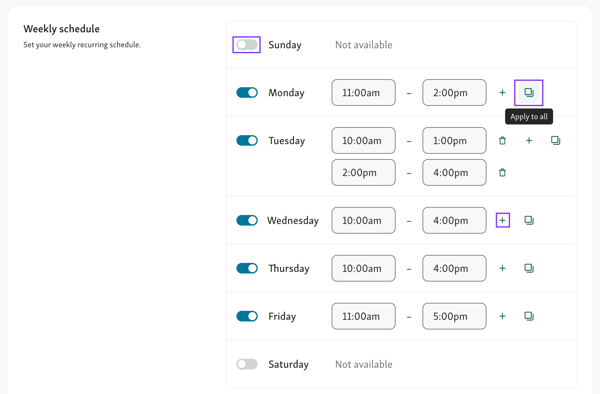Add a time slot to Thursday
This screenshot has width=600, height=394.
click(502, 269)
